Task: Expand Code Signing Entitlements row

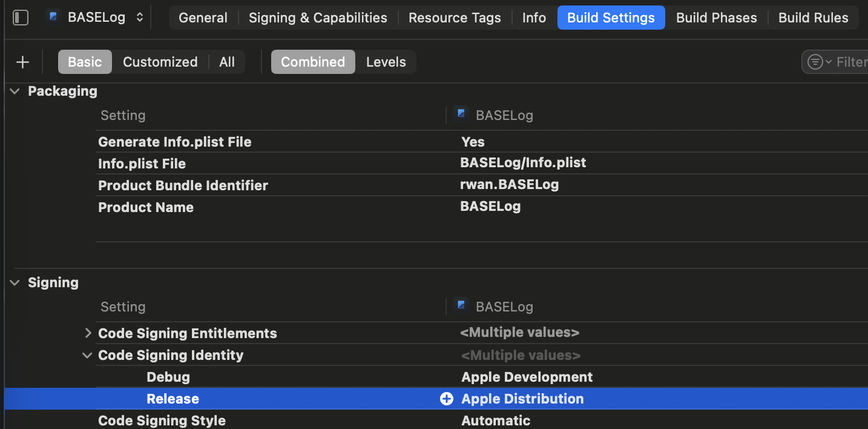Action: pyautogui.click(x=88, y=333)
